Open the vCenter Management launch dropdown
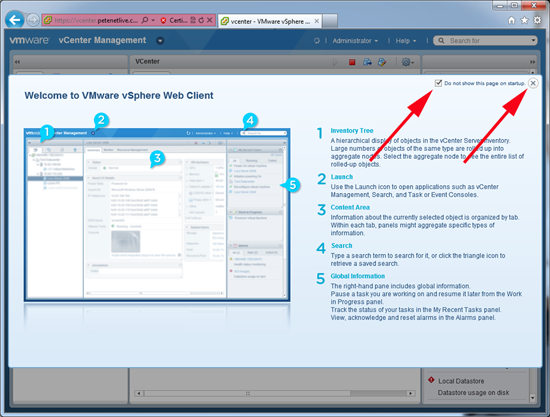 tap(160, 41)
